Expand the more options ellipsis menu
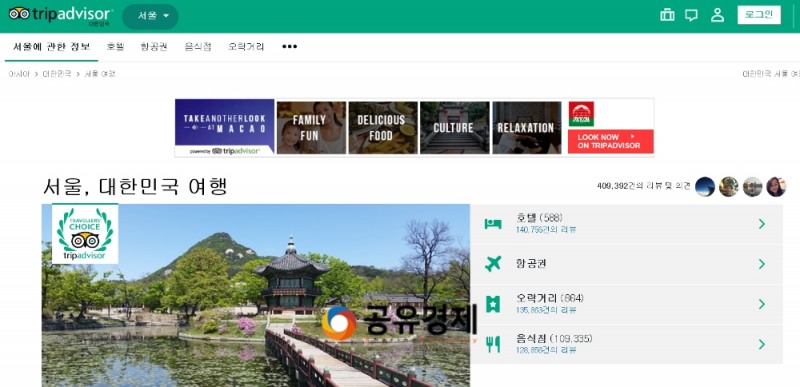800x387 pixels. click(x=289, y=46)
